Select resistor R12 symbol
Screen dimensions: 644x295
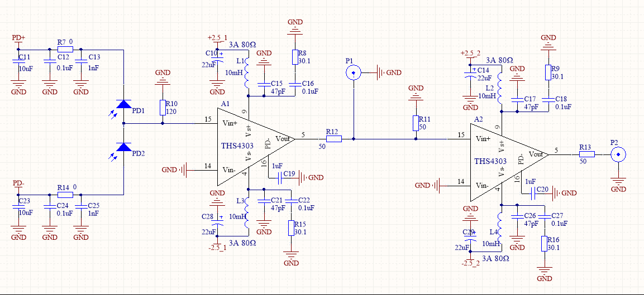(334, 139)
